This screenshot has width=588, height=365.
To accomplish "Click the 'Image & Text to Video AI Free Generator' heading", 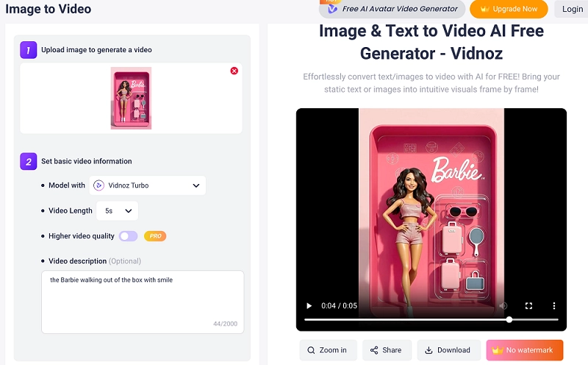I will point(431,42).
